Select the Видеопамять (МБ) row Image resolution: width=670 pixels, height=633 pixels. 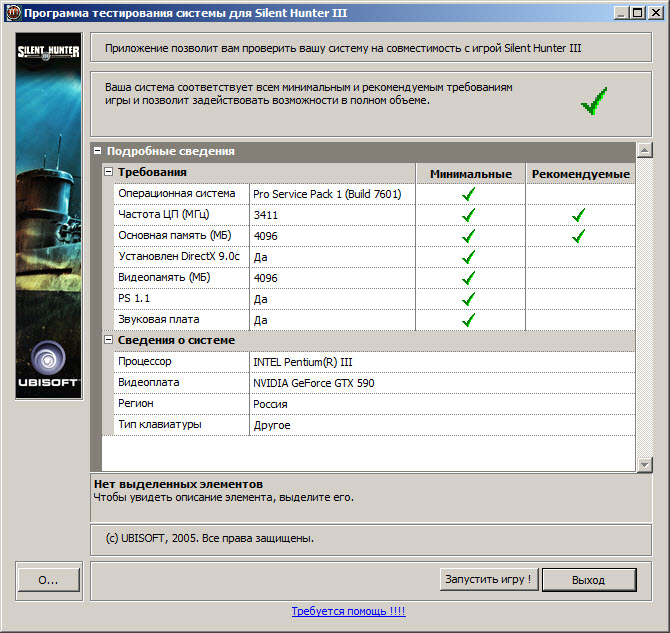point(374,278)
